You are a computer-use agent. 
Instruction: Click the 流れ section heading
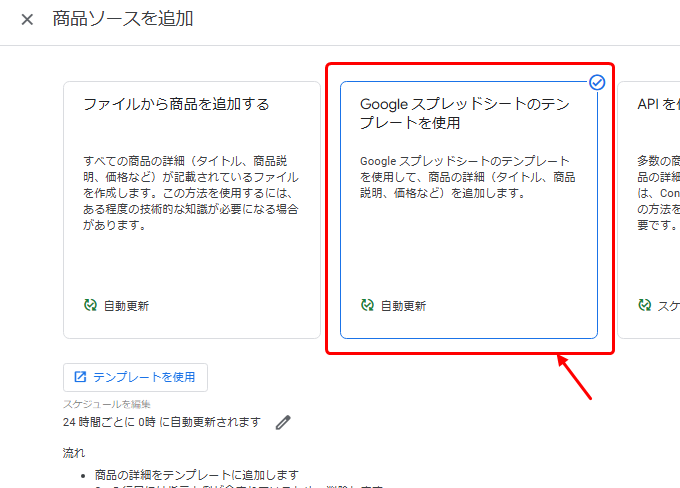74,453
